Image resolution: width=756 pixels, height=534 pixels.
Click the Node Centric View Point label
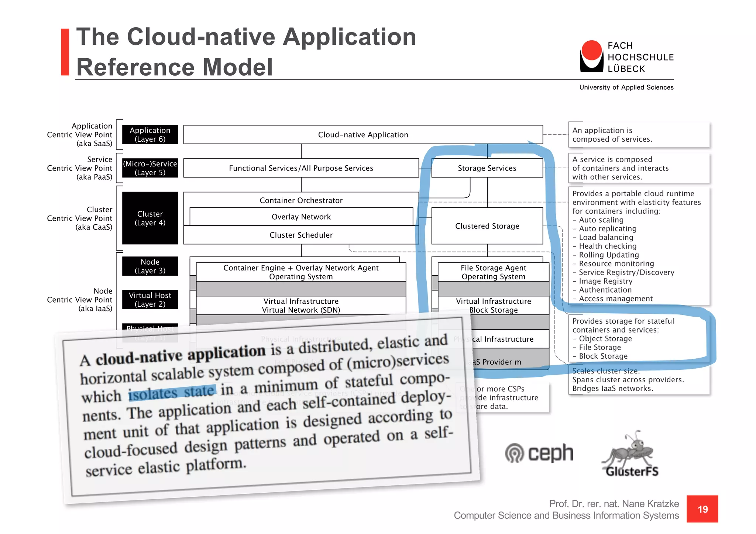click(x=80, y=300)
